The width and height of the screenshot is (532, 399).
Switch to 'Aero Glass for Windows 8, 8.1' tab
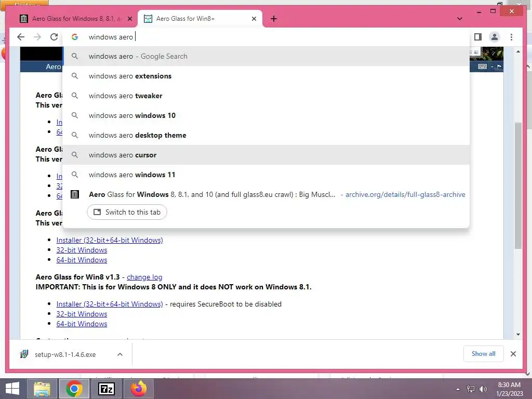coord(76,19)
